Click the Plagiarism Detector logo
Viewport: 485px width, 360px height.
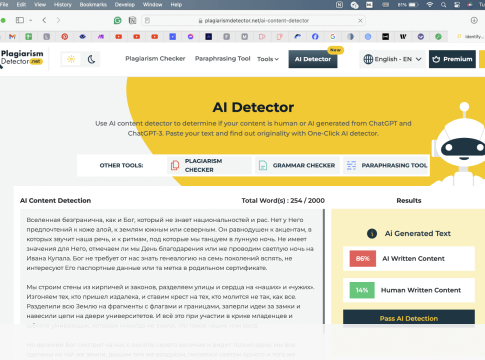point(22,57)
